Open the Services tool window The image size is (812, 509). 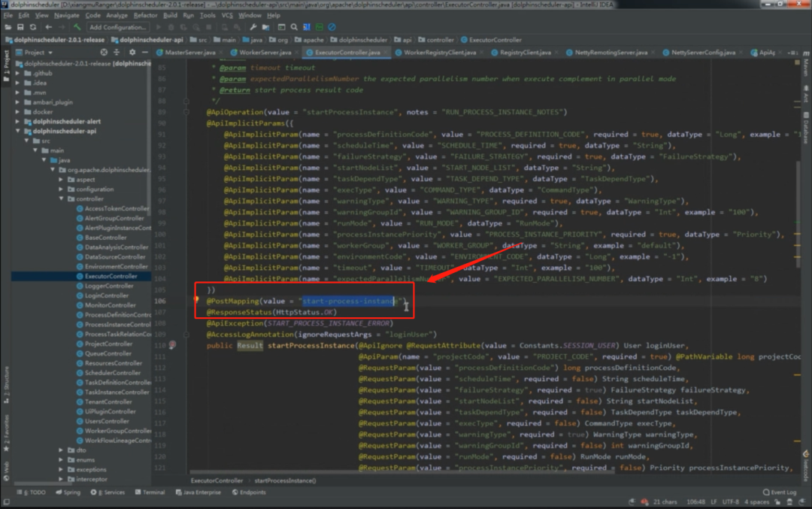108,492
